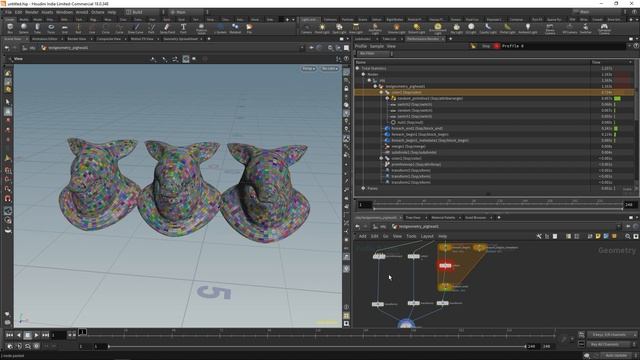Switch to the Tree View tab
The height and width of the screenshot is (360, 640).
[x=413, y=218]
